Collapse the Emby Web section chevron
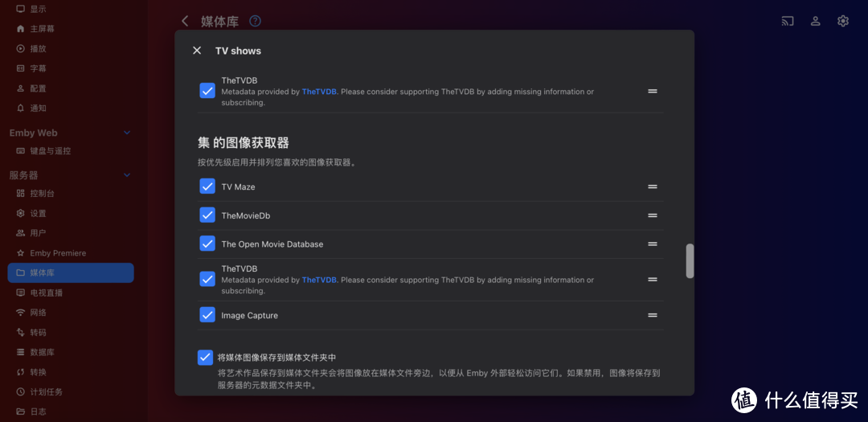868x422 pixels. (x=127, y=133)
